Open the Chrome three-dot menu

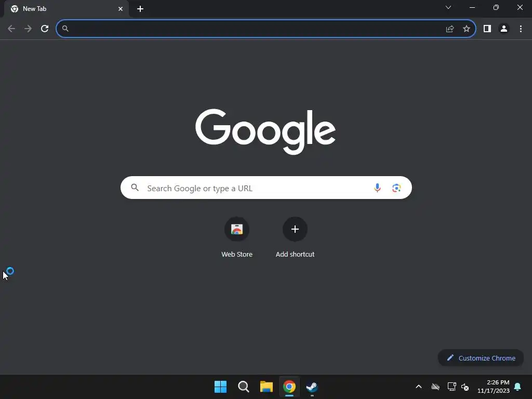pos(521,29)
